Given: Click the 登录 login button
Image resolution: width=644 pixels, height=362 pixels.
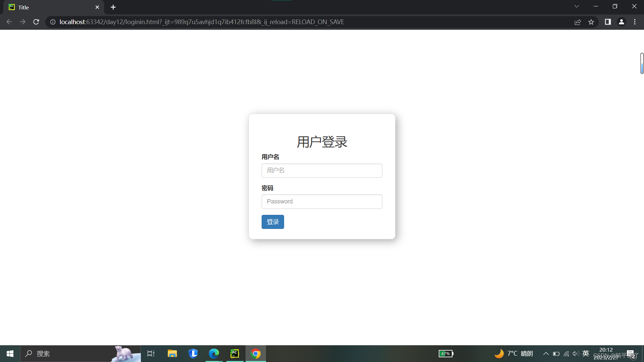Looking at the screenshot, I should pos(272,222).
